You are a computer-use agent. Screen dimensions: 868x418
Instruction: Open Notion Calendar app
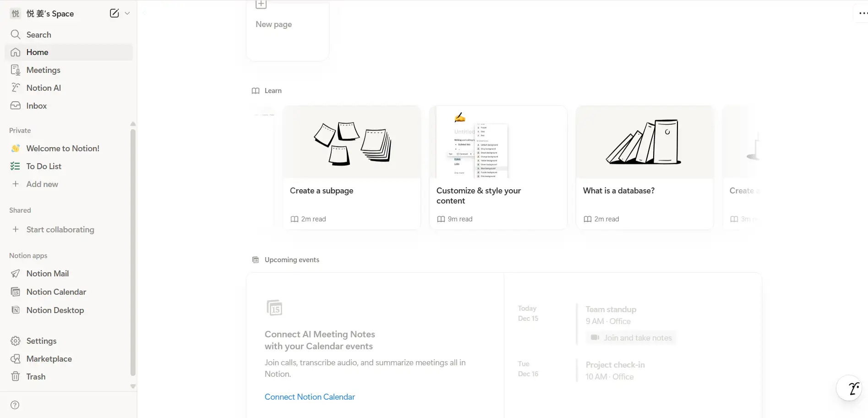click(x=56, y=292)
